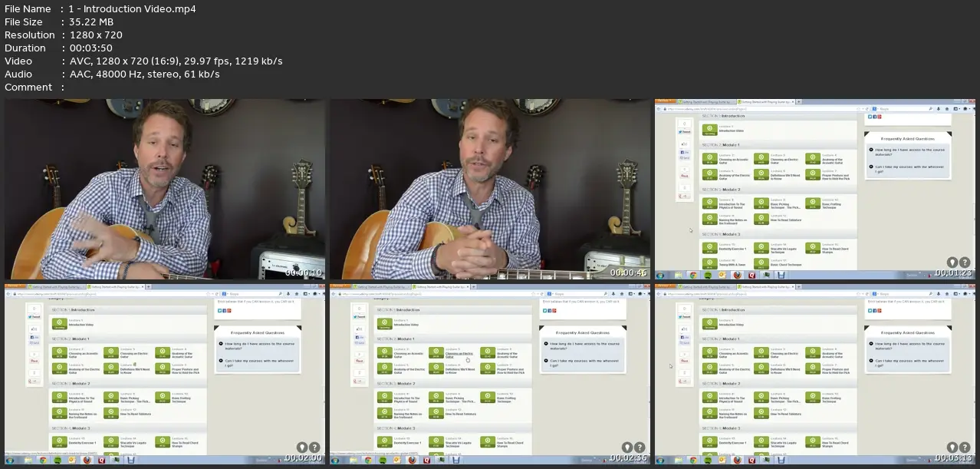This screenshot has width=980, height=469.
Task: Play Introduction Video lecture icon in 00:01:23 frame
Action: point(709,130)
